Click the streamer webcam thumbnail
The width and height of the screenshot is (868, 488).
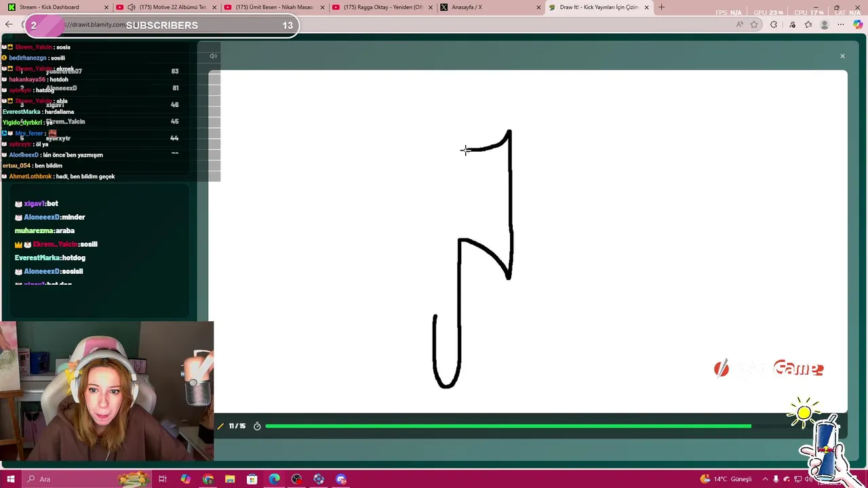107,391
